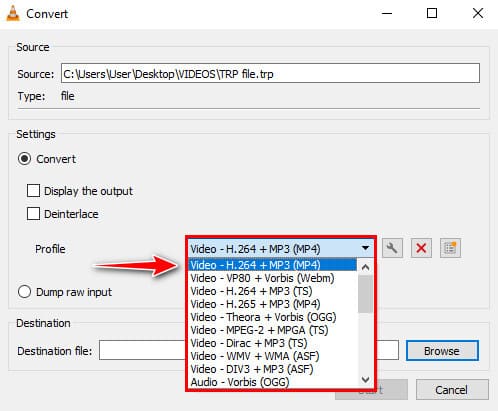Choose Video - DIV3 + MP3 (ASF)

point(272,369)
